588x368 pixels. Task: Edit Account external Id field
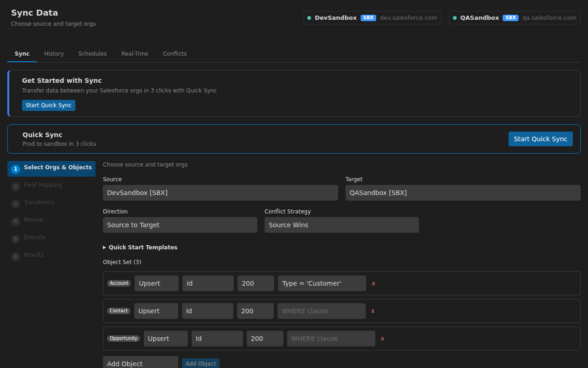point(208,283)
